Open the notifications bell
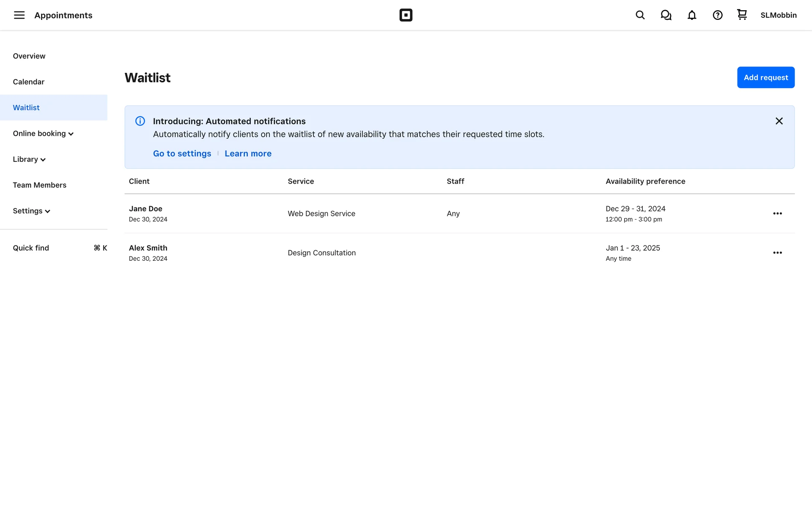Image resolution: width=812 pixels, height=508 pixels. click(x=692, y=15)
